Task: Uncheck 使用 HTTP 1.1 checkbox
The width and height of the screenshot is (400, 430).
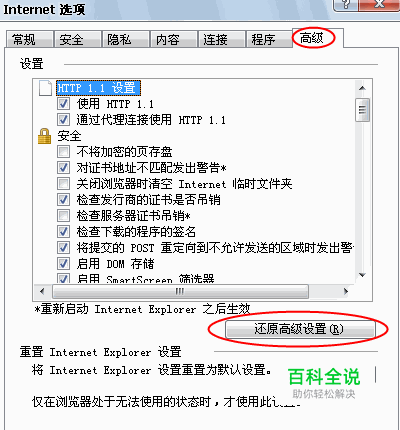Action: (63, 104)
